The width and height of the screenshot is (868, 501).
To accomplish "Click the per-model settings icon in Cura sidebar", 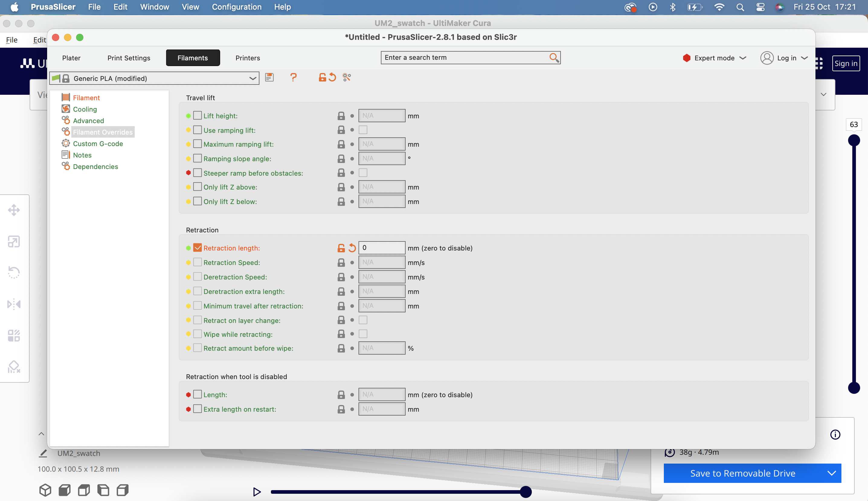I will point(14,336).
